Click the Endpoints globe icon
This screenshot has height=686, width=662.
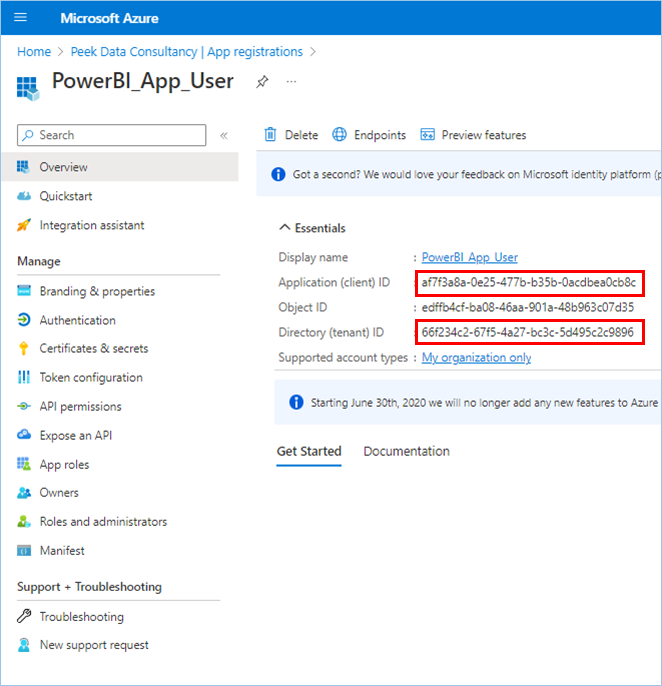pos(339,134)
